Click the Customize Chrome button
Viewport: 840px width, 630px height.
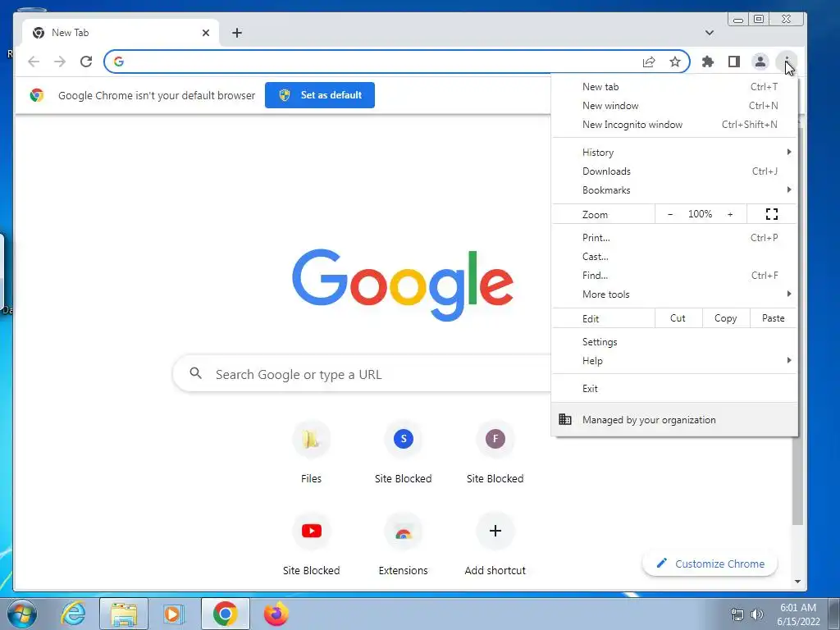pyautogui.click(x=710, y=564)
